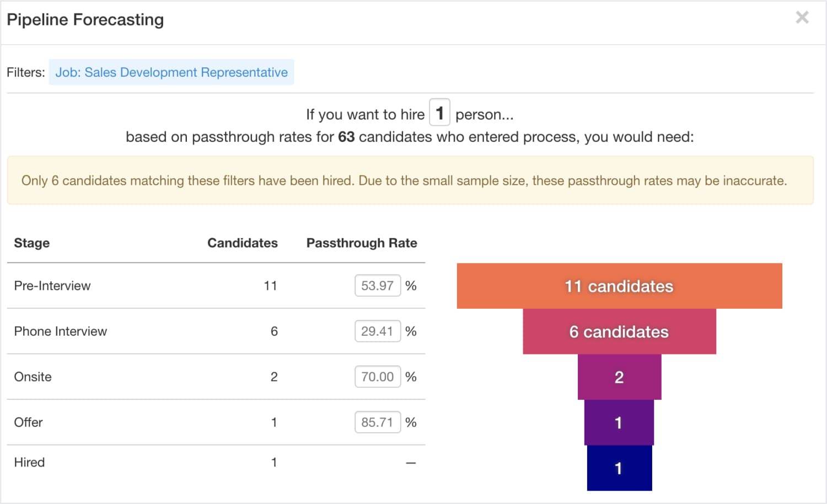827x504 pixels.
Task: Edit the Offer passthrough rate field
Action: pyautogui.click(x=378, y=422)
